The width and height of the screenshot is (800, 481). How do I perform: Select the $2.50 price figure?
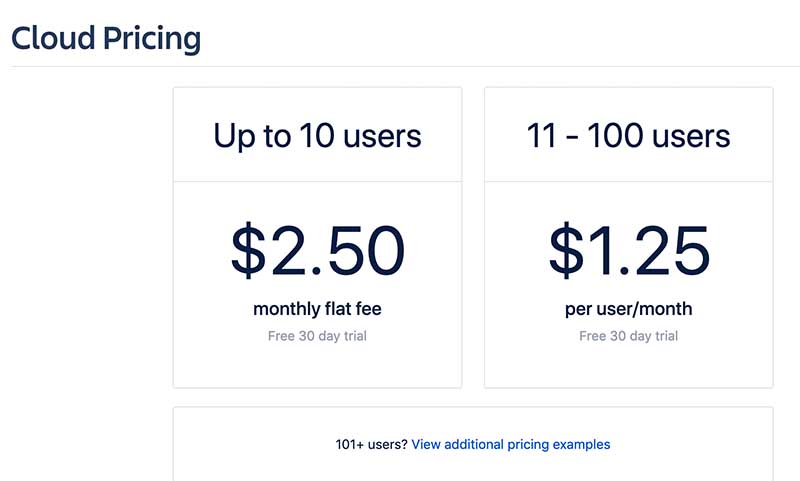click(x=317, y=250)
